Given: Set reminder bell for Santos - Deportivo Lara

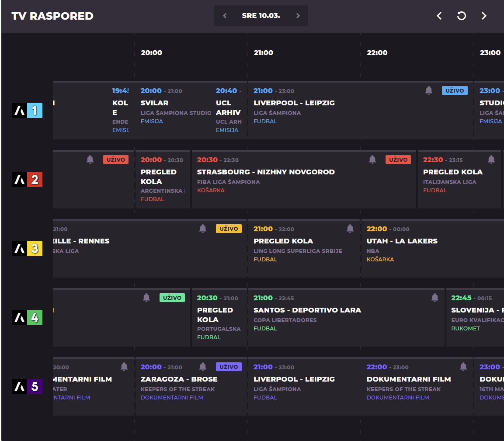Looking at the screenshot, I should [x=434, y=298].
